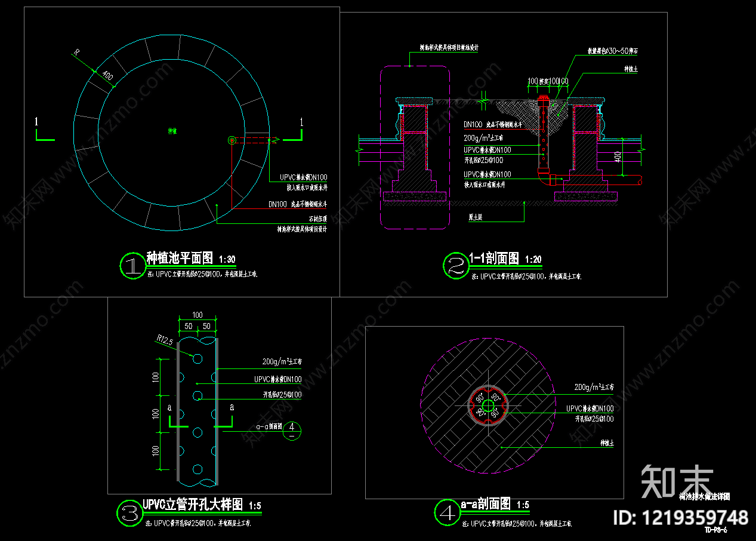Click "200g/m²土工布" label in the a-a section

click(x=594, y=388)
